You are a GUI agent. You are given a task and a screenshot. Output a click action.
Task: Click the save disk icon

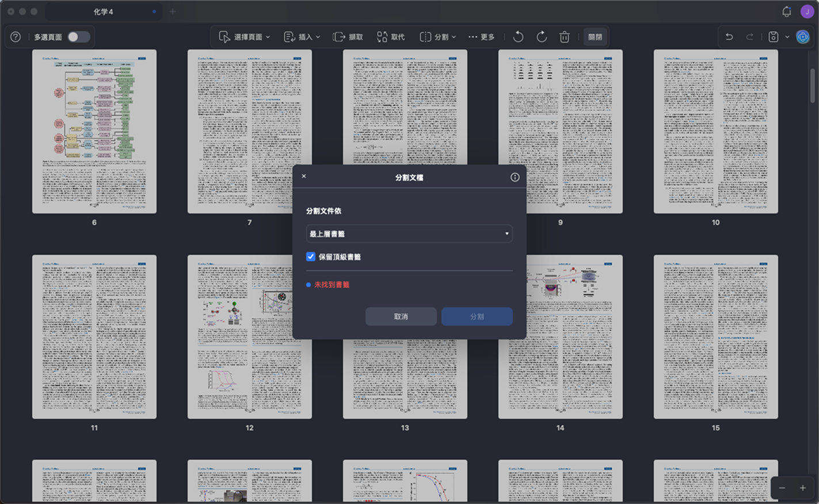tap(774, 37)
